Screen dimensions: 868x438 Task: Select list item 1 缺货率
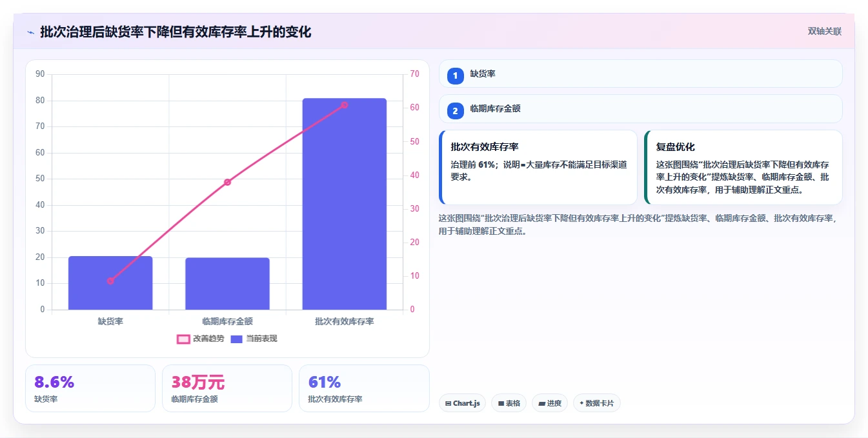(x=640, y=74)
